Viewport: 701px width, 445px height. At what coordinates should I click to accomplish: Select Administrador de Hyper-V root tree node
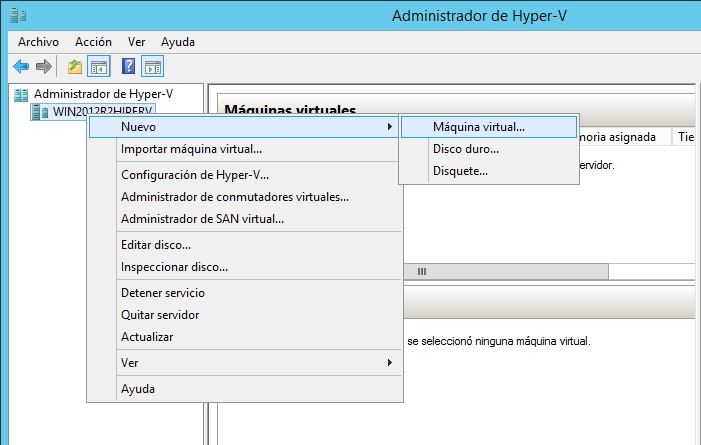90,93
